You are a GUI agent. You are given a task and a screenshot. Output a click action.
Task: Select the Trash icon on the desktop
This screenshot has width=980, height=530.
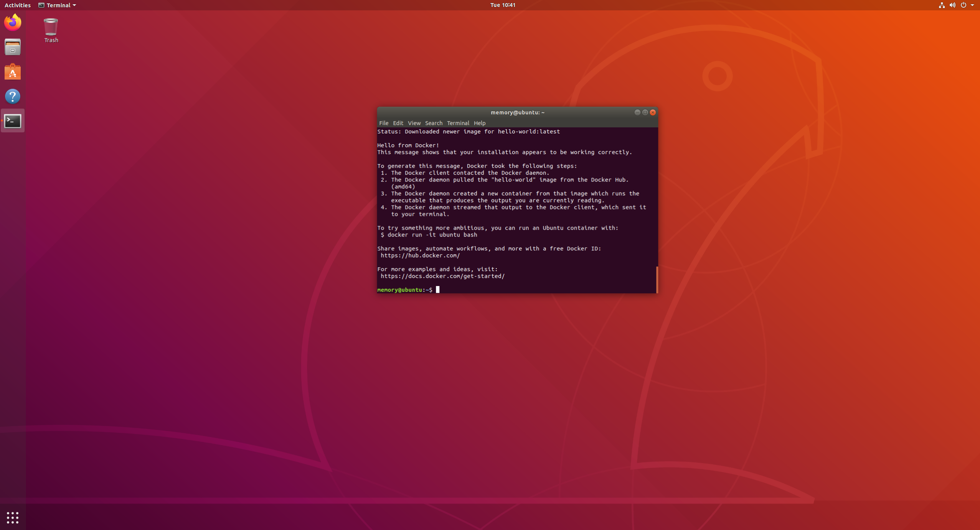click(x=51, y=30)
